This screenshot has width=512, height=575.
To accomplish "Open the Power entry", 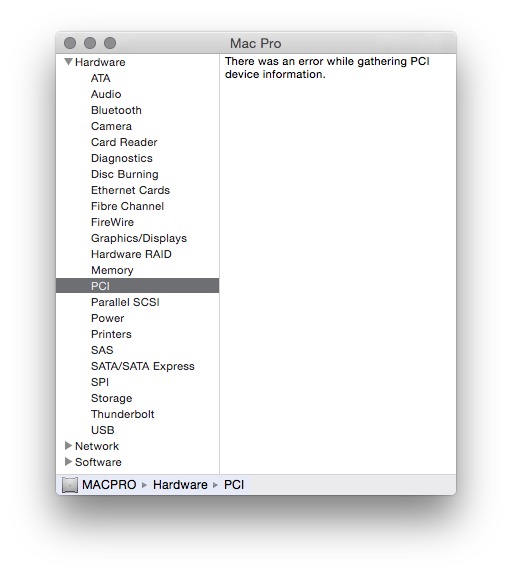I will click(107, 318).
